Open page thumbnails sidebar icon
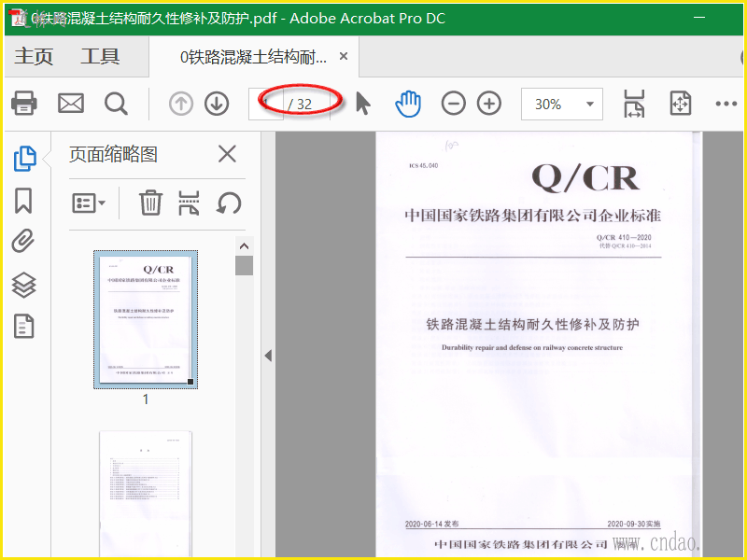Screen dimensions: 747x560 click(24, 158)
